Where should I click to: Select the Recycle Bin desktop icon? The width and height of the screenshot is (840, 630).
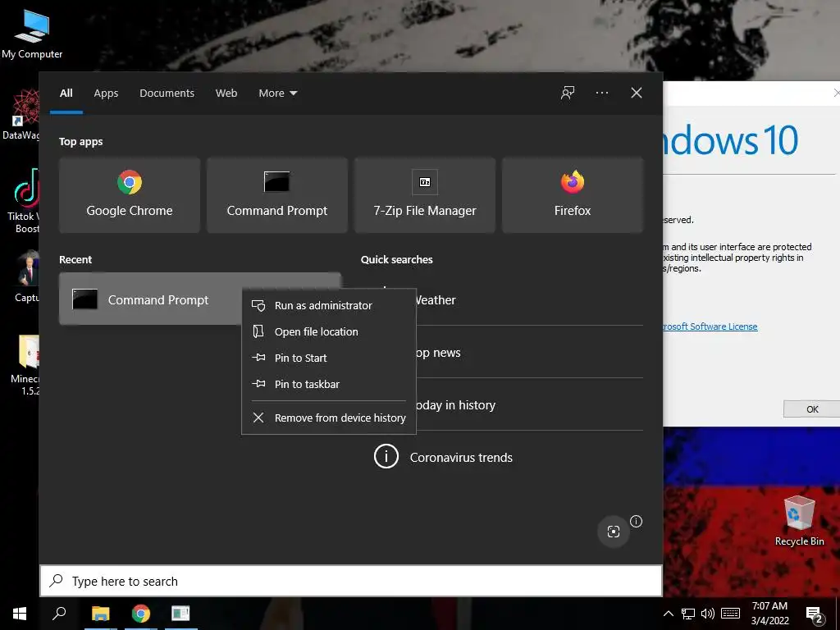(x=799, y=521)
